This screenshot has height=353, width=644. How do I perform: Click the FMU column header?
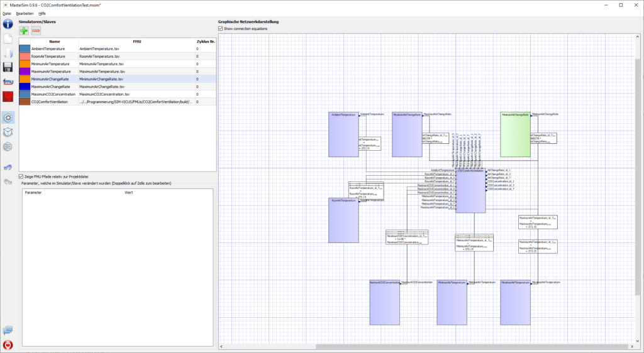136,41
